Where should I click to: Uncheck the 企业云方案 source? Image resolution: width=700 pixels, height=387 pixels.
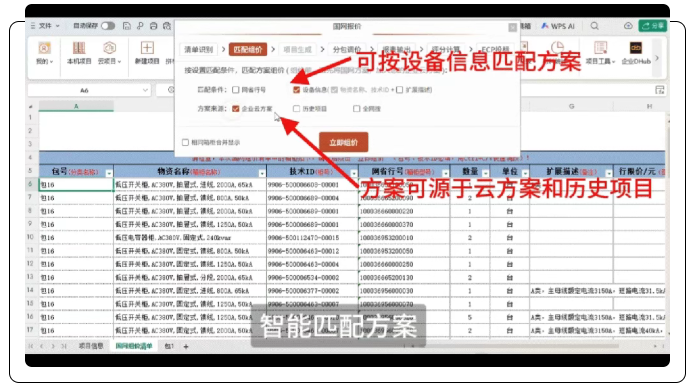pyautogui.click(x=236, y=108)
